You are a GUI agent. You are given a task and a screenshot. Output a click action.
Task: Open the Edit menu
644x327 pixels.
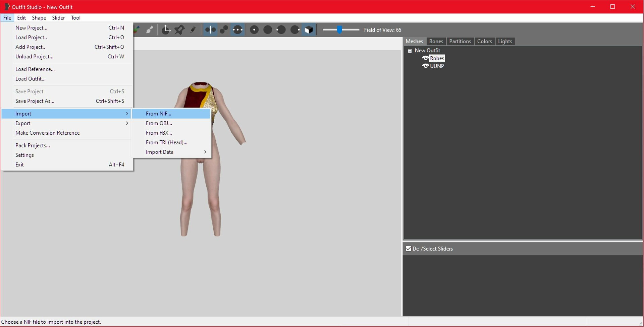[x=21, y=18]
